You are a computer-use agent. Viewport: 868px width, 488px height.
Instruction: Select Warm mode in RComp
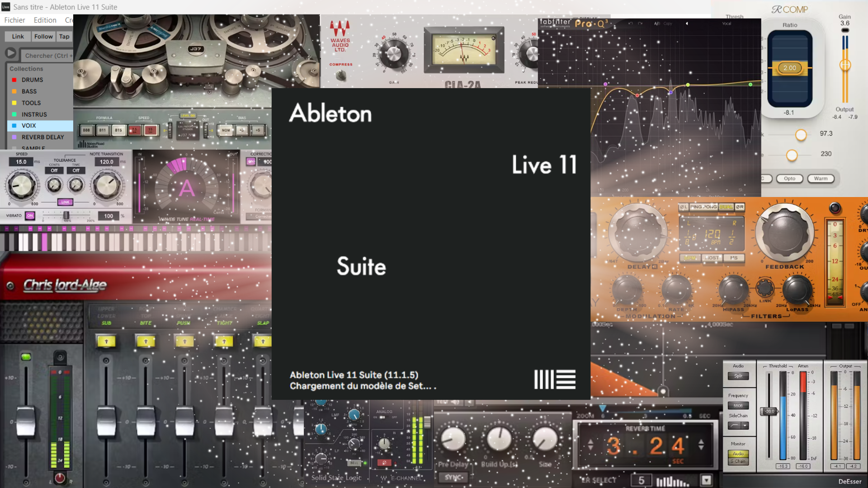(x=821, y=178)
